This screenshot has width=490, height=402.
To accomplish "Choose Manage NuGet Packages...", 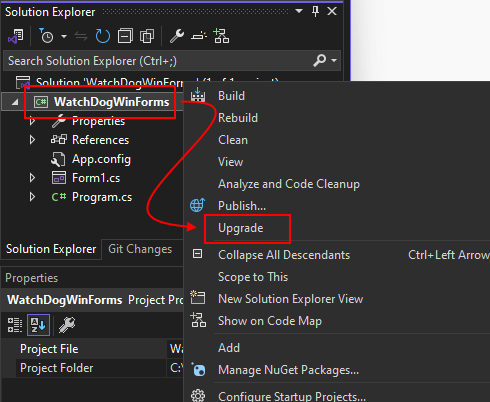I will 288,370.
